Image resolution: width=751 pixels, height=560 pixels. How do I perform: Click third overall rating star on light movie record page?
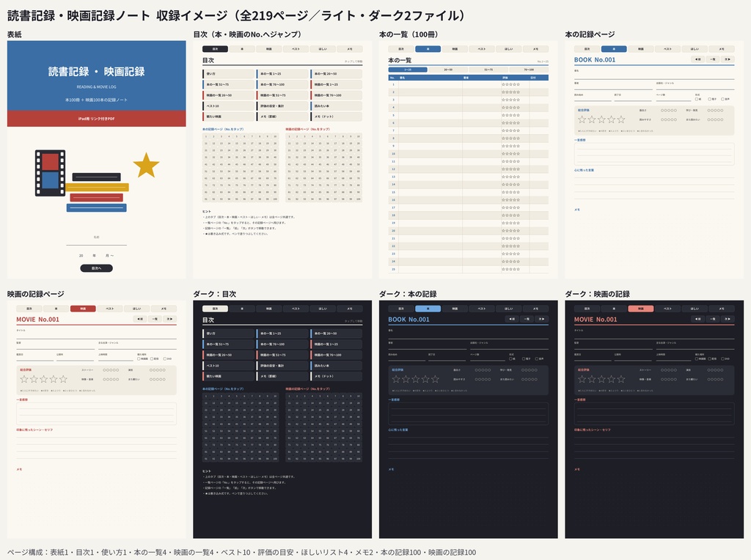click(x=43, y=379)
